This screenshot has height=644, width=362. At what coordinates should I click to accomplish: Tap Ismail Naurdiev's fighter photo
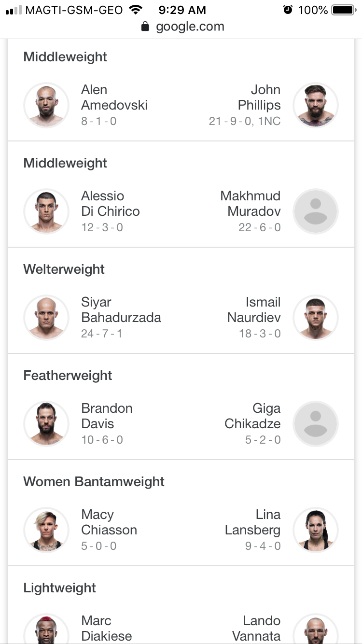(x=316, y=318)
